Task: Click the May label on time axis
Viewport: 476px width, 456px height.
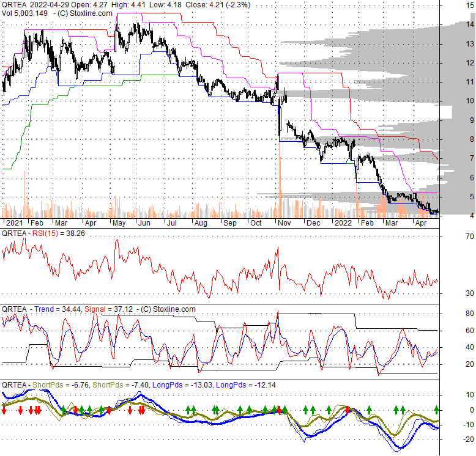Action: (119, 223)
